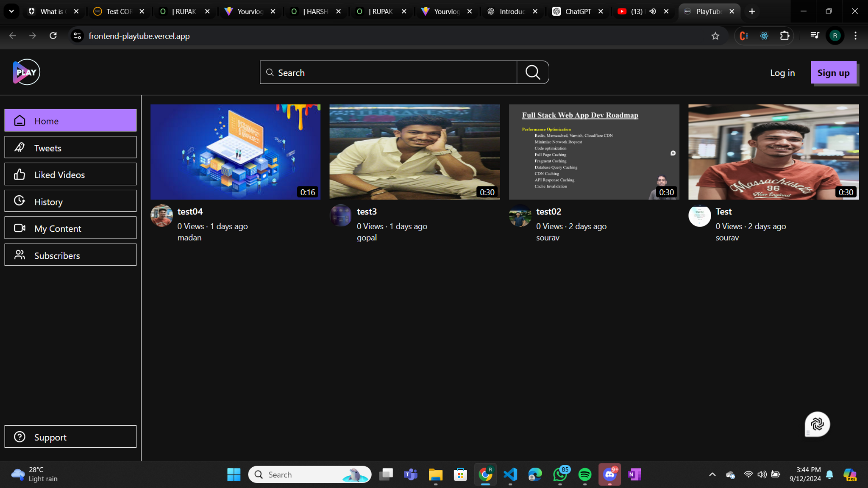Image resolution: width=868 pixels, height=488 pixels.
Task: Bookmark this page with the star icon
Action: 715,36
